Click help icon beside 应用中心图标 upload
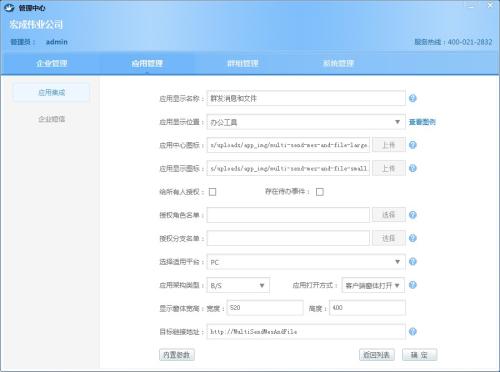This screenshot has height=372, width=500. [x=413, y=145]
